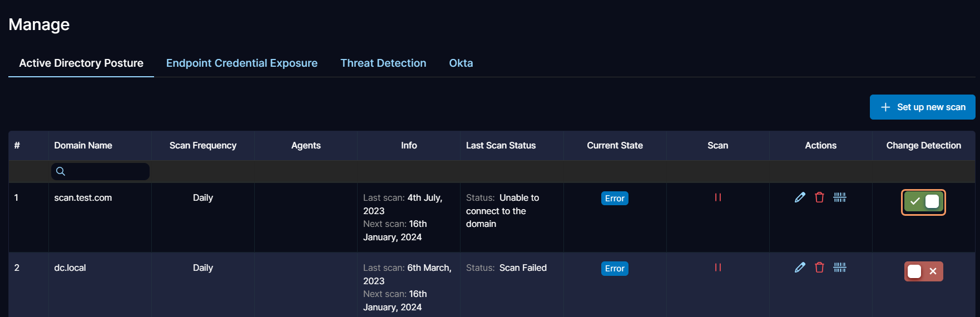Open the Threat Detection tab
980x317 pixels.
pos(383,63)
